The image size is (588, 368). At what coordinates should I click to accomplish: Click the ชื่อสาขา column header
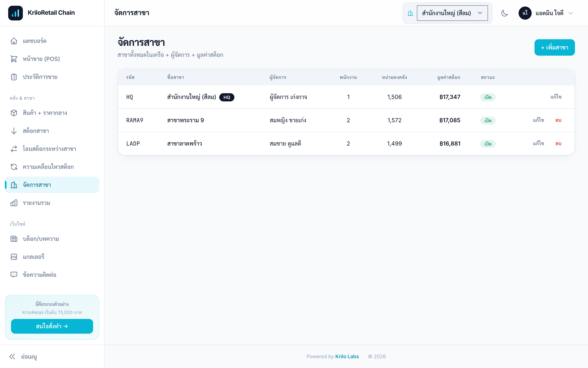click(x=175, y=77)
